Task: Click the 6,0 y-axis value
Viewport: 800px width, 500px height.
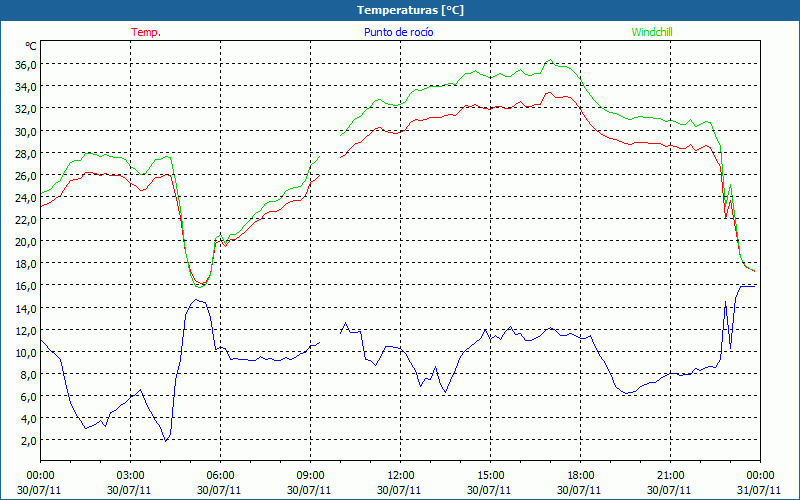Action: pyautogui.click(x=29, y=396)
